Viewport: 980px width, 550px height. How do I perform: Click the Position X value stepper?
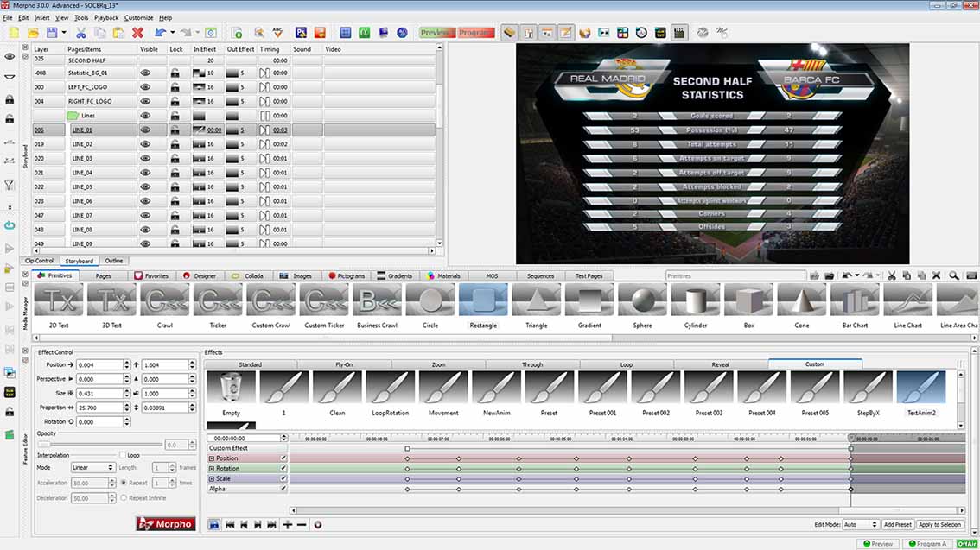tap(127, 364)
